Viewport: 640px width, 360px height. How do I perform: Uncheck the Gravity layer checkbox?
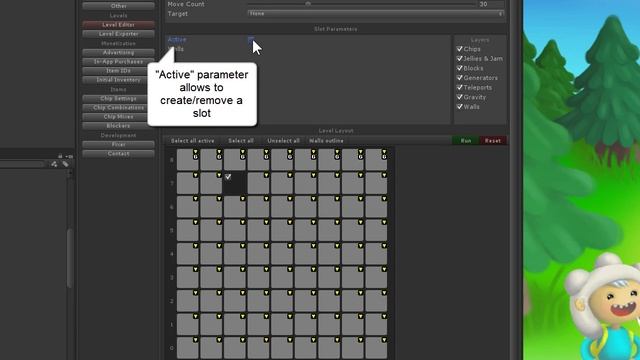click(460, 97)
